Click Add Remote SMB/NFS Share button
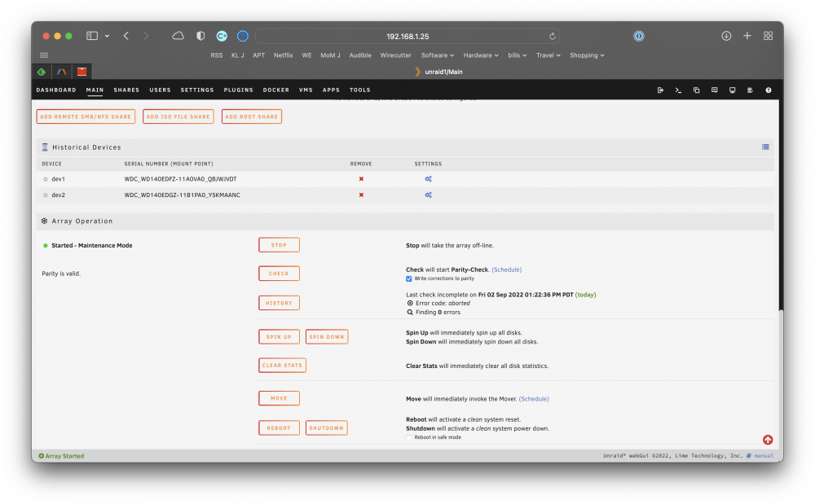Viewport: 815px width, 504px height. [x=86, y=116]
